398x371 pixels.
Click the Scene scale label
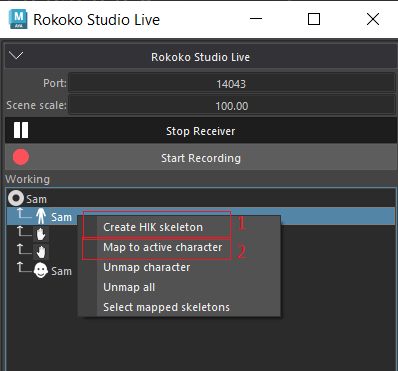pyautogui.click(x=36, y=105)
